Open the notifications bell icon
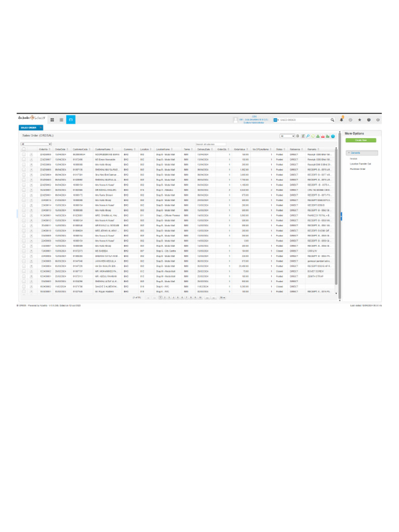 coord(342,119)
